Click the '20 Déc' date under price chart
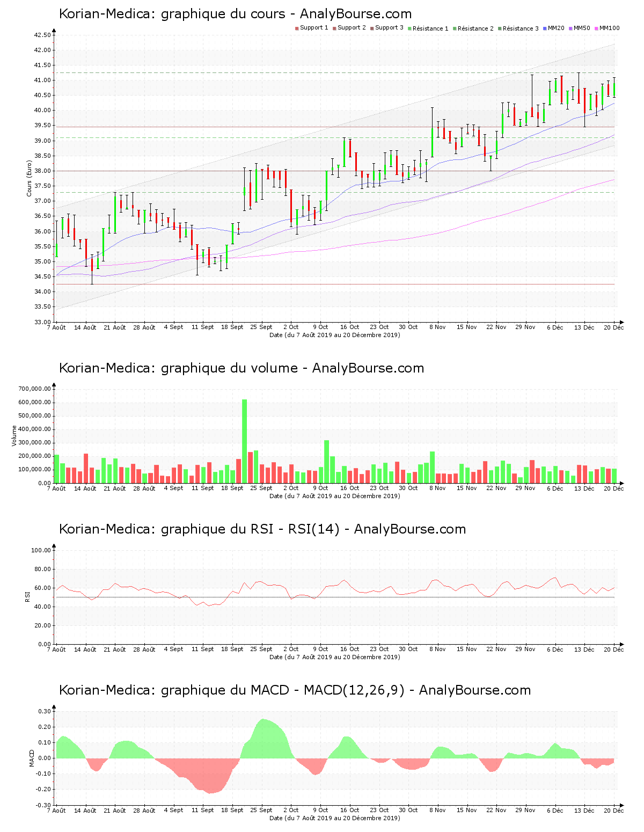644x832 pixels. (x=614, y=327)
